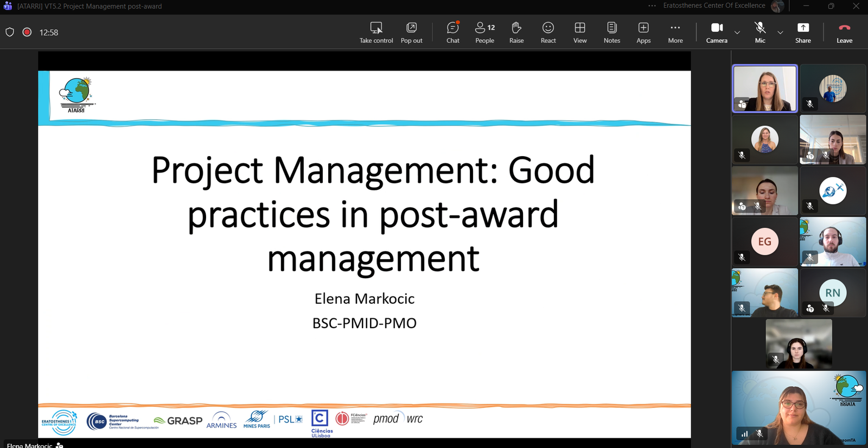Open the Notes panel
868x448 pixels.
coord(611,33)
